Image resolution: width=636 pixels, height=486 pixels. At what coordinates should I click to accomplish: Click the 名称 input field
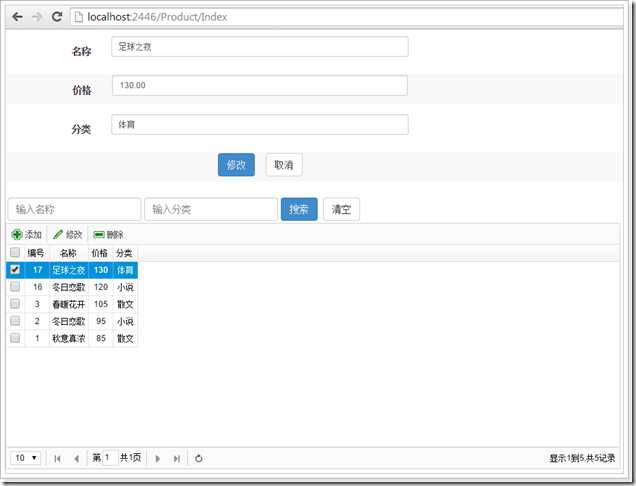(x=260, y=47)
